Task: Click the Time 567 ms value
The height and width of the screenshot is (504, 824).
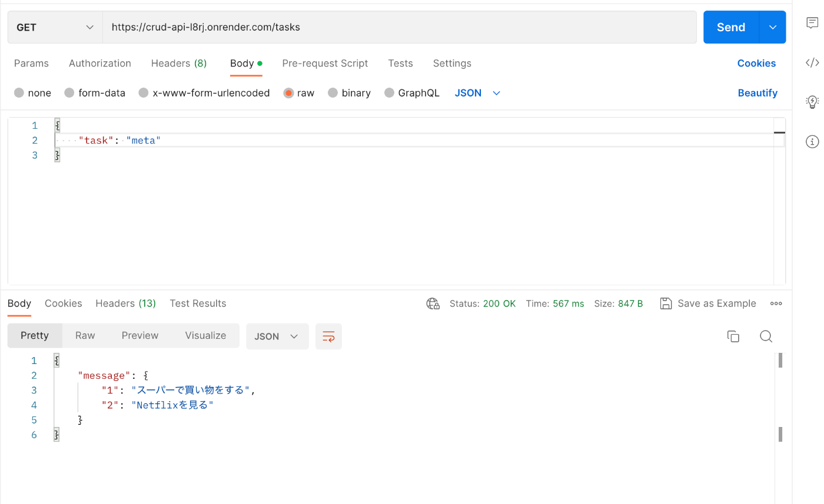Action: click(x=569, y=303)
